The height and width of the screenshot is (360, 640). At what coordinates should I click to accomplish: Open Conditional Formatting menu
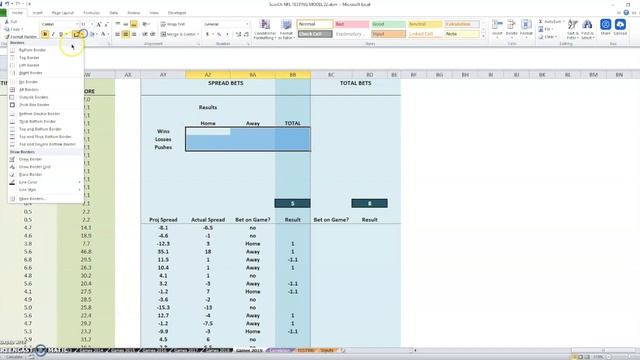coord(265,29)
